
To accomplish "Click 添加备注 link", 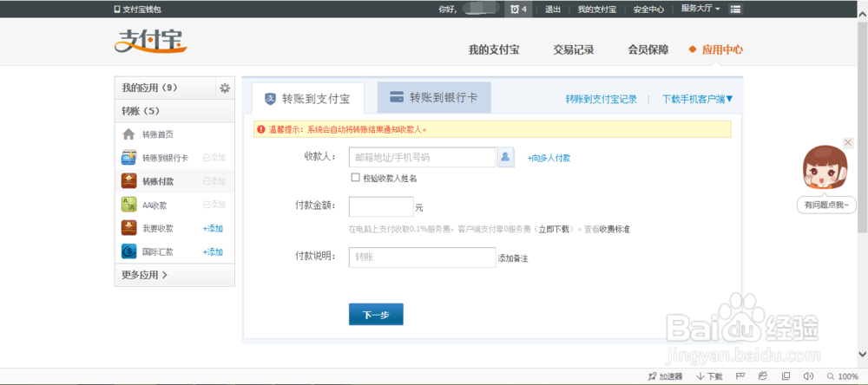I will [x=513, y=258].
